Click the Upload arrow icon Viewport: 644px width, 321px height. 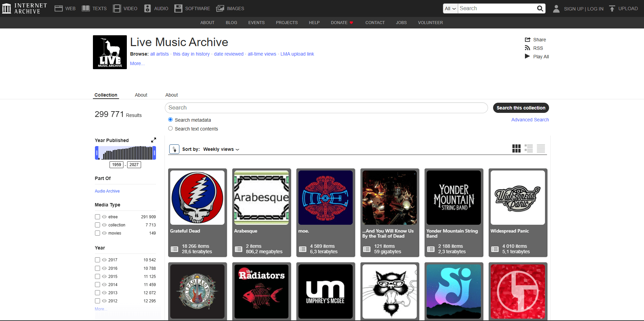[x=612, y=8]
